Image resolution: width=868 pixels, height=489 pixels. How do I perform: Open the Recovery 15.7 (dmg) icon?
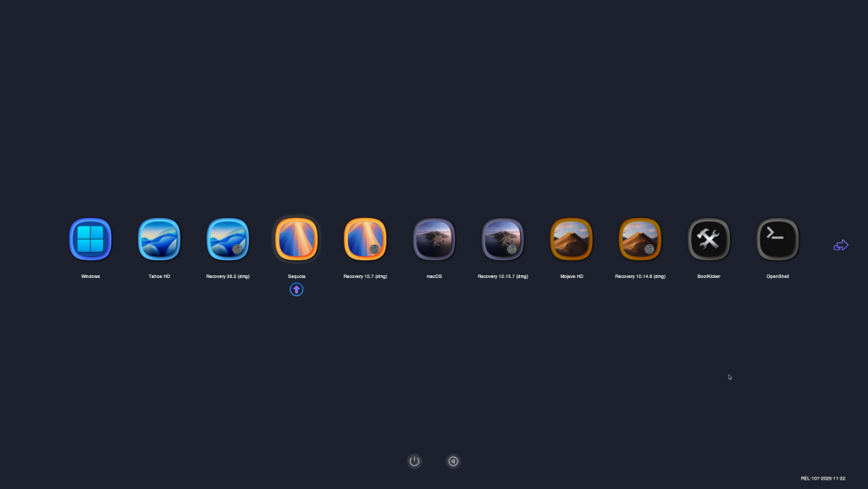[x=365, y=239]
